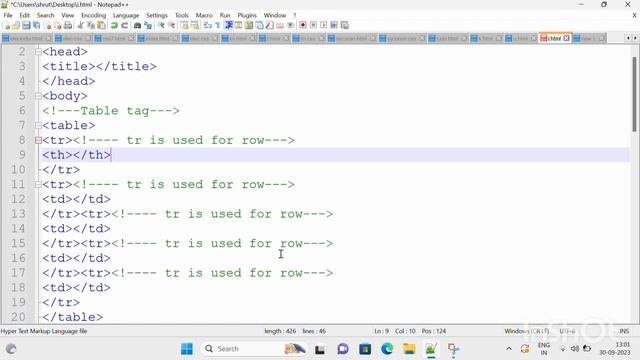This screenshot has width=640, height=360.
Task: Click the Windows (CR LF) status field
Action: tap(527, 331)
